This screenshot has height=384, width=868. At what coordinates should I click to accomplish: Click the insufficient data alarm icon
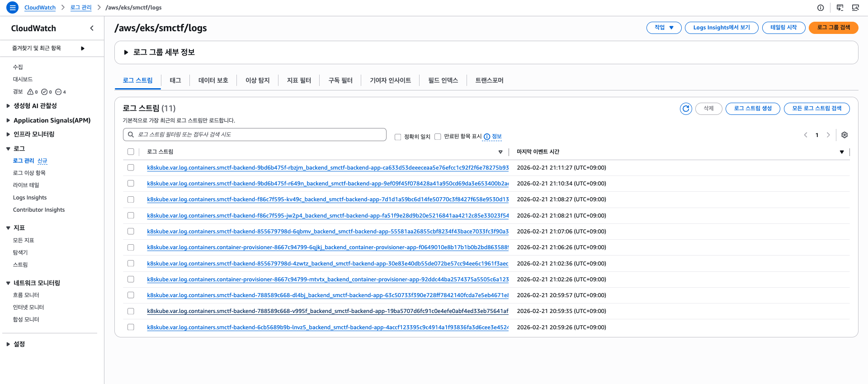pyautogui.click(x=58, y=92)
